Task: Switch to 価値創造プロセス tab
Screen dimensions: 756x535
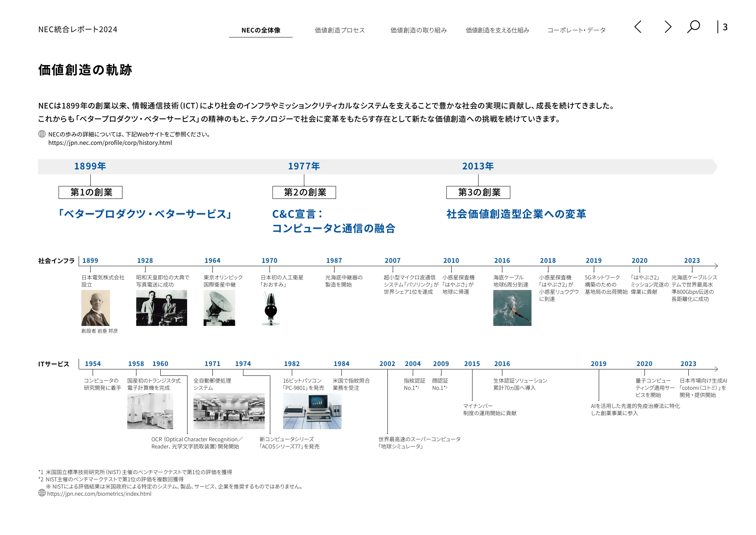Action: click(340, 30)
